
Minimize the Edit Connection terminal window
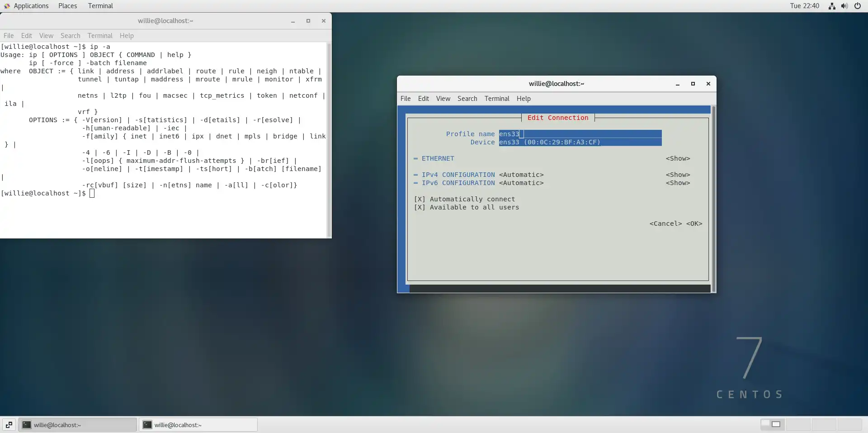(x=678, y=84)
